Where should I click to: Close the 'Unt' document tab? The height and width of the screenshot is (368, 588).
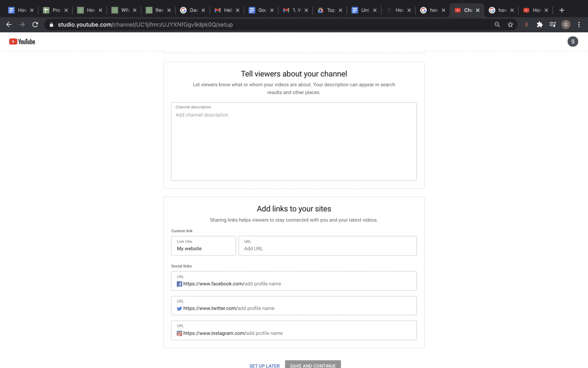tap(375, 10)
